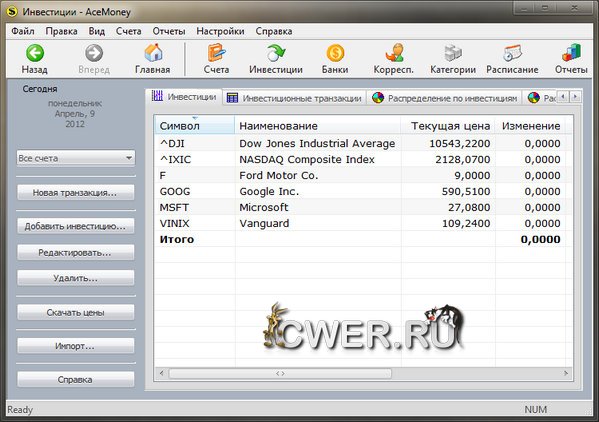Image resolution: width=599 pixels, height=422 pixels.
Task: Open the Банки coin icon
Action: [x=335, y=53]
